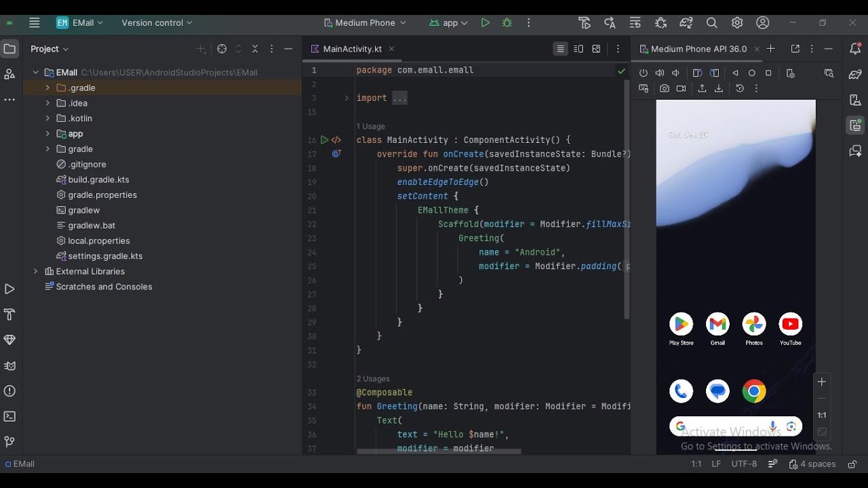Raise the emulator volume
This screenshot has width=868, height=488.
coord(660,73)
